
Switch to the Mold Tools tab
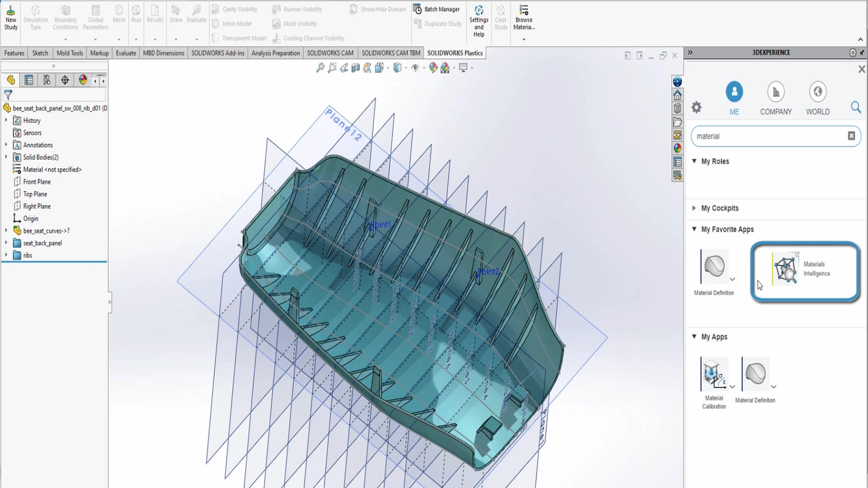pos(69,53)
